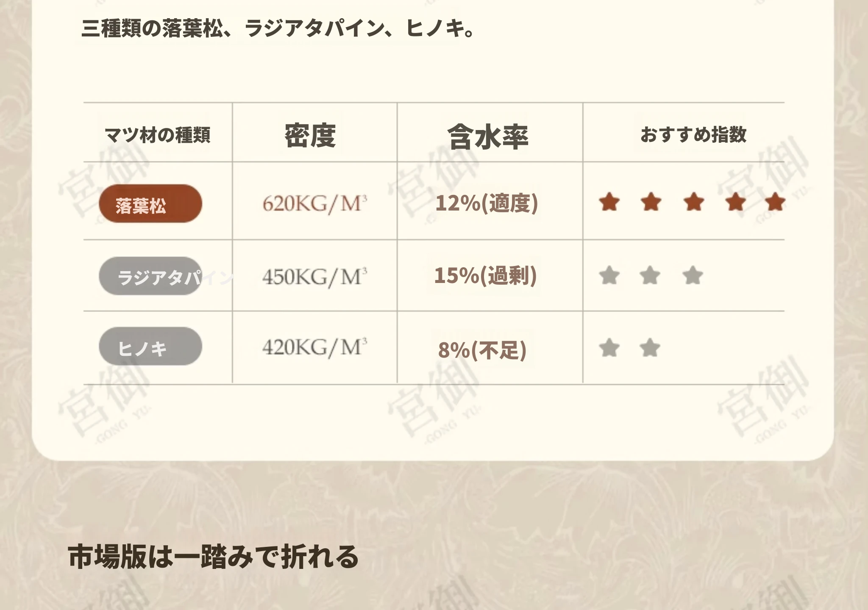Click the first red star in 落葉松 row
Image resolution: width=868 pixels, height=610 pixels.
coord(609,202)
